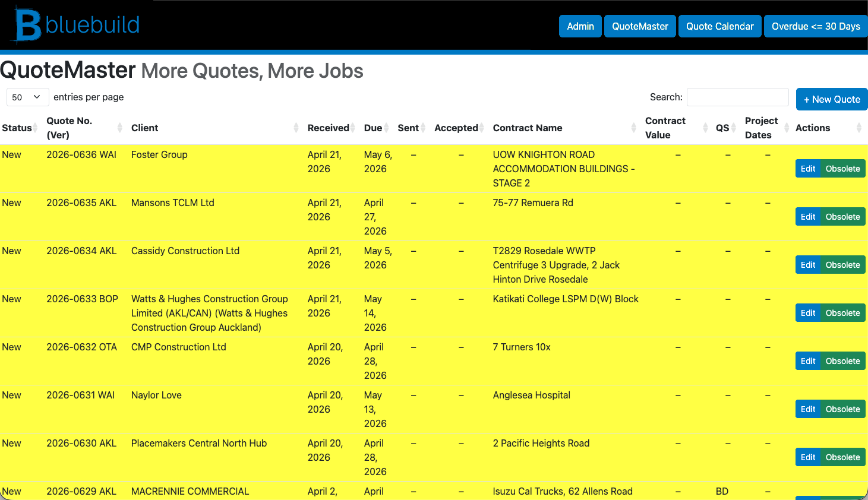
Task: Open the Admin menu
Action: pyautogui.click(x=580, y=26)
